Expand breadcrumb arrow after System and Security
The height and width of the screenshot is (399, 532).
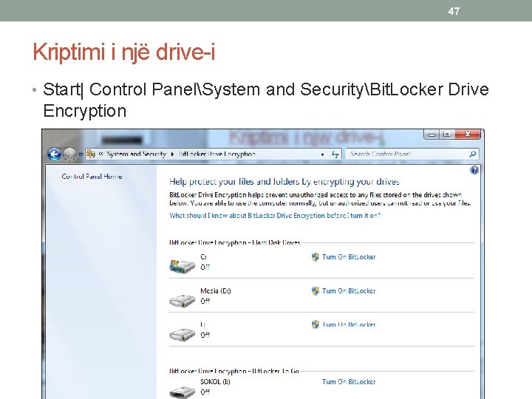(x=172, y=154)
